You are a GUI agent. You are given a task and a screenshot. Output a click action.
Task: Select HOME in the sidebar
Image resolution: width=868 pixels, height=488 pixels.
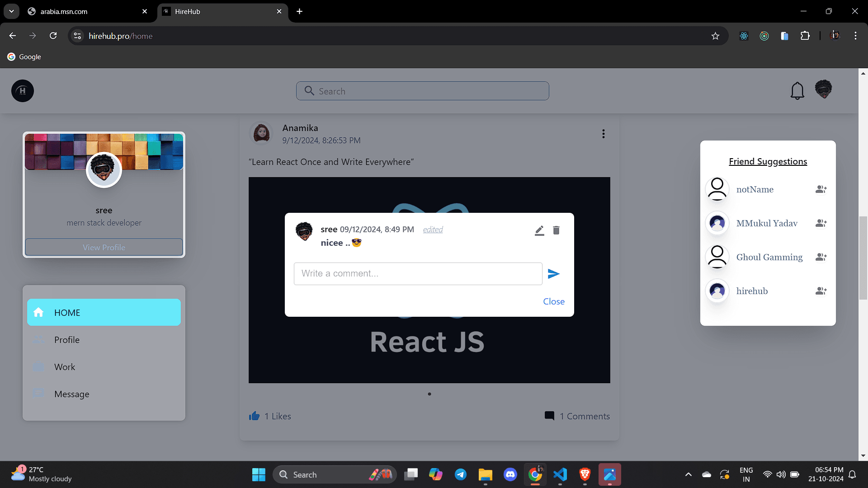pos(104,312)
